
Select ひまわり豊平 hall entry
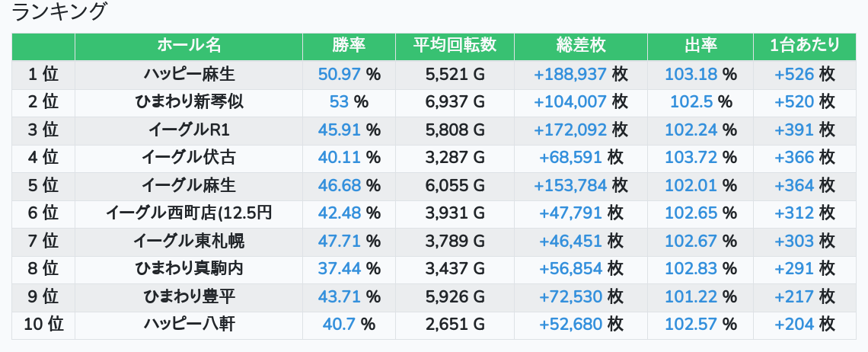[189, 297]
